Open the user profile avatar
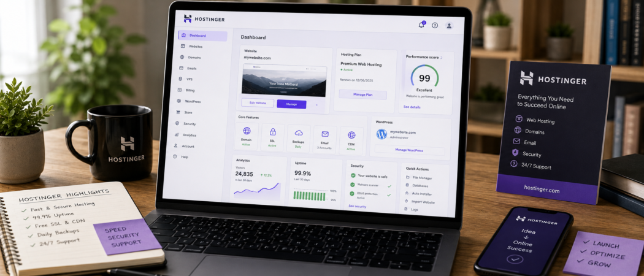 pyautogui.click(x=449, y=26)
